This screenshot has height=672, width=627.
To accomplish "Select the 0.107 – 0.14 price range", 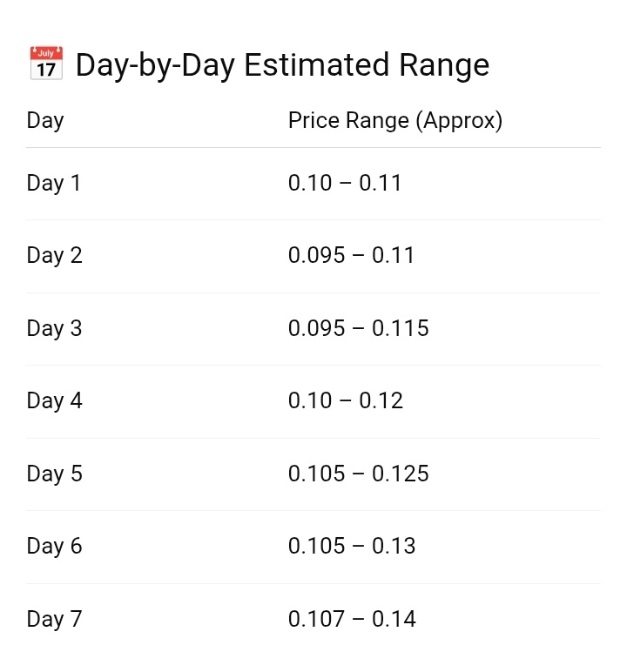I will click(x=352, y=619).
